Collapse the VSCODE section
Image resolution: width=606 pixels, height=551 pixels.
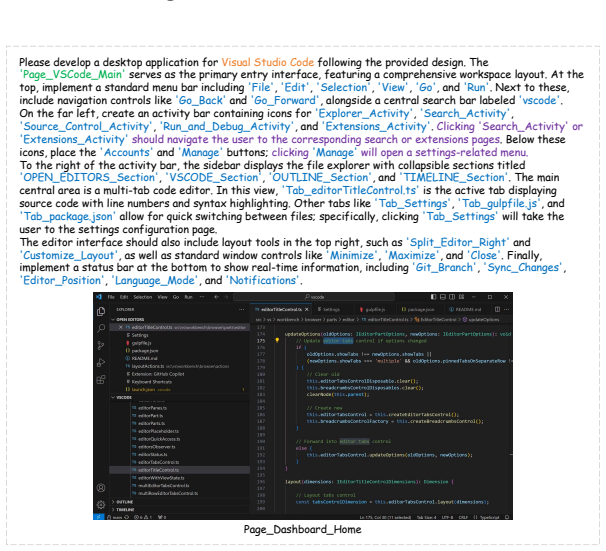[x=180, y=397]
